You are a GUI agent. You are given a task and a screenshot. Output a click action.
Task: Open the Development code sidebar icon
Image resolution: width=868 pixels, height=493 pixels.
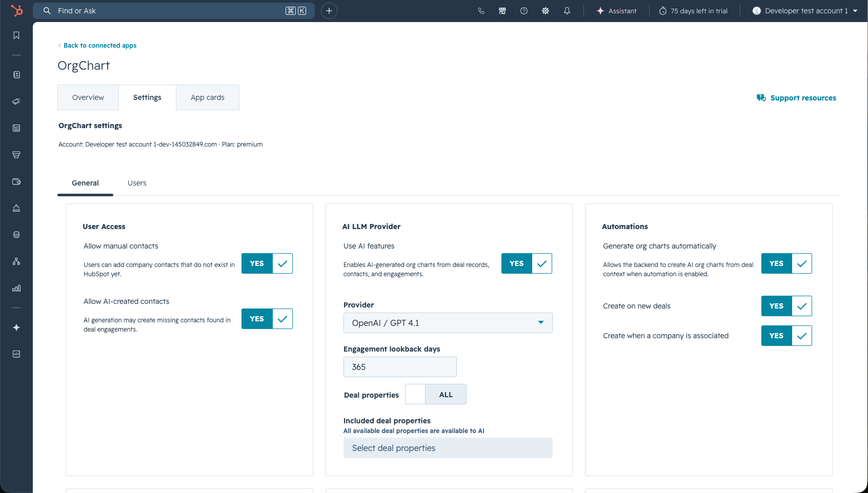click(x=16, y=354)
